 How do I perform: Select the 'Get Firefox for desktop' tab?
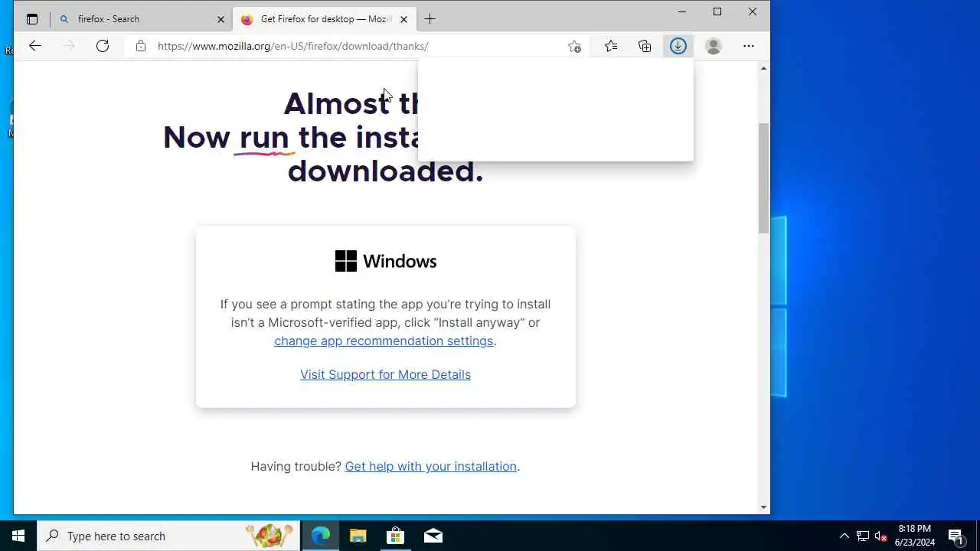click(325, 19)
